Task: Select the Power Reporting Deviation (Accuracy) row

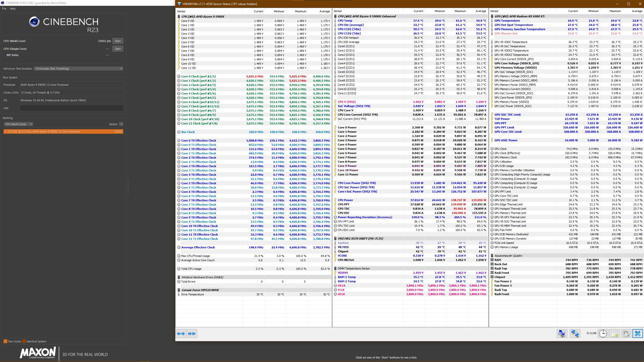Action: point(410,217)
